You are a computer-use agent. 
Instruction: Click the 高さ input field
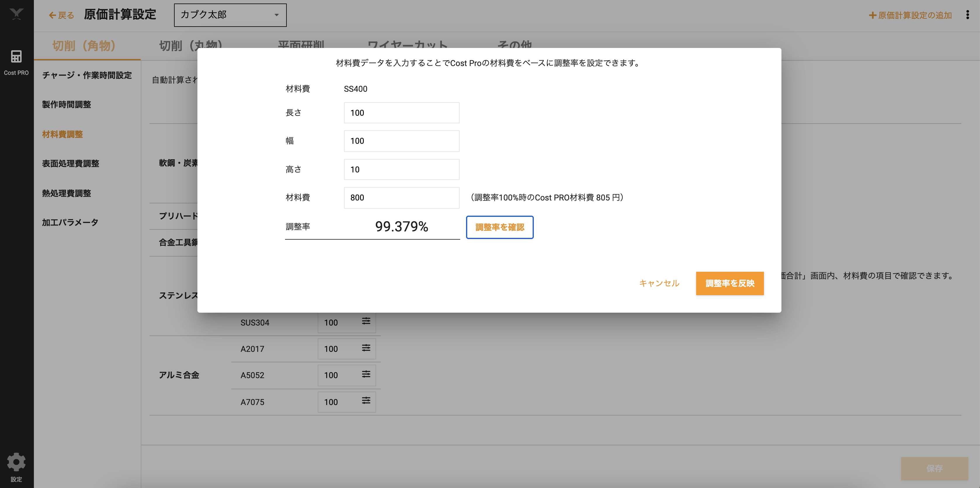coord(401,169)
